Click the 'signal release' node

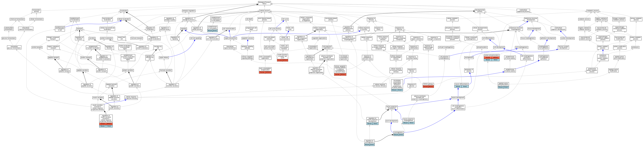click(x=164, y=57)
